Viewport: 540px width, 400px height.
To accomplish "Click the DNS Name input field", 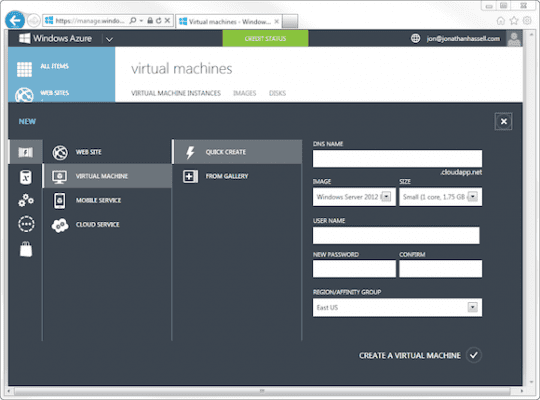I will (397, 158).
